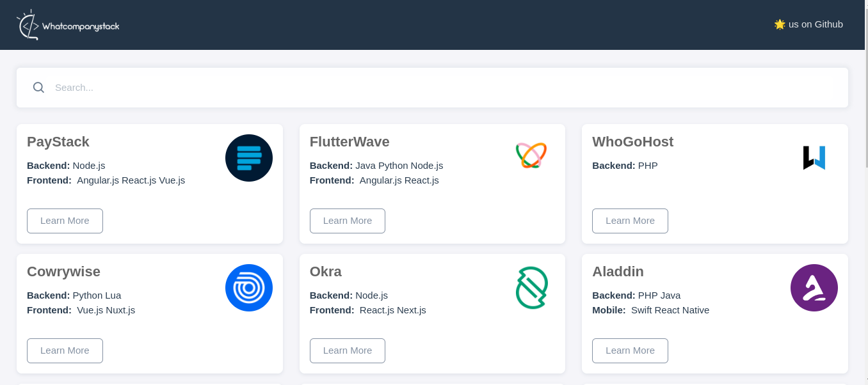Screen dimensions: 868x385
Task: Click the Whatcompanystack logo in the navbar
Action: pyautogui.click(x=67, y=25)
